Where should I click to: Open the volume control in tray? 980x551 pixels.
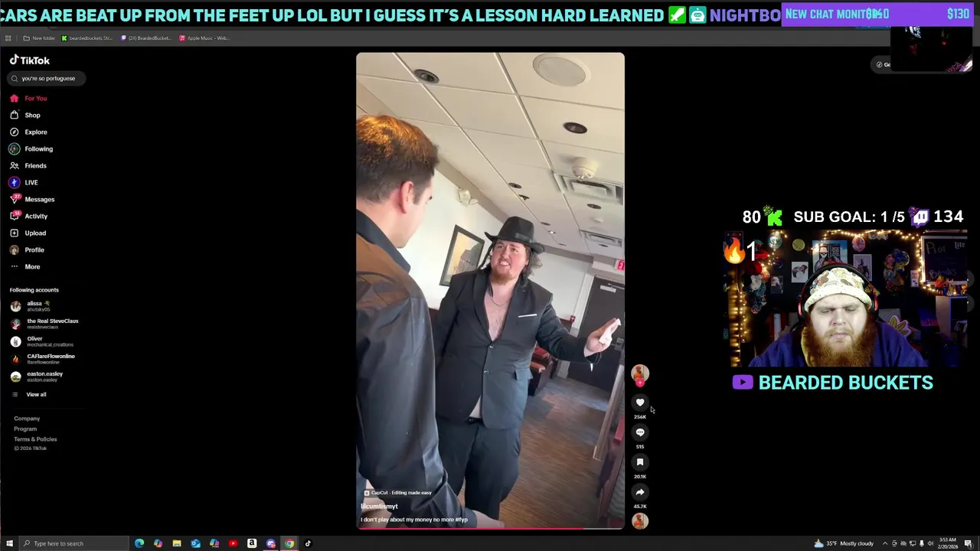coord(930,543)
